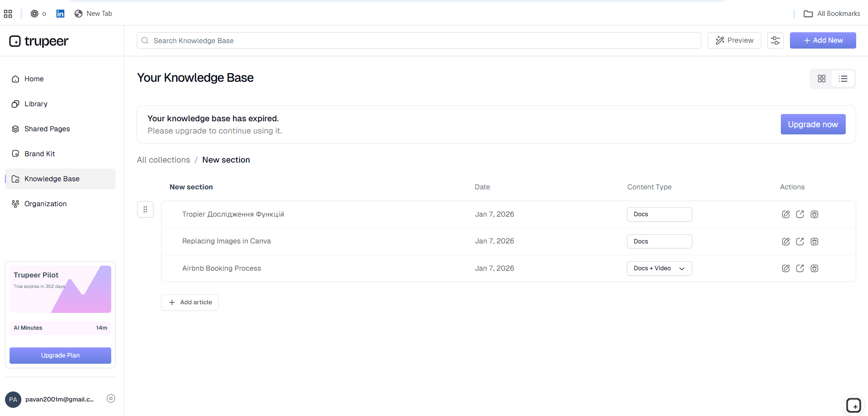Open Airbnb Booking Process external link icon
Viewport: 868px width, 416px height.
point(800,268)
